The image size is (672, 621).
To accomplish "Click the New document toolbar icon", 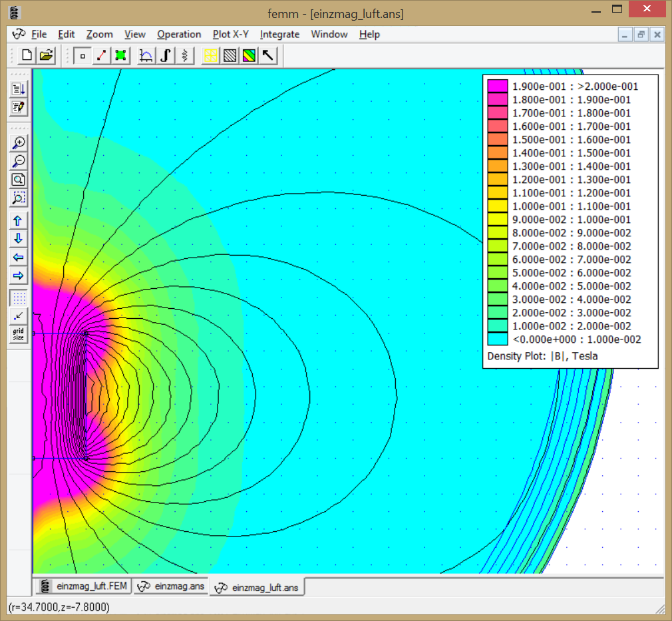I will (27, 55).
